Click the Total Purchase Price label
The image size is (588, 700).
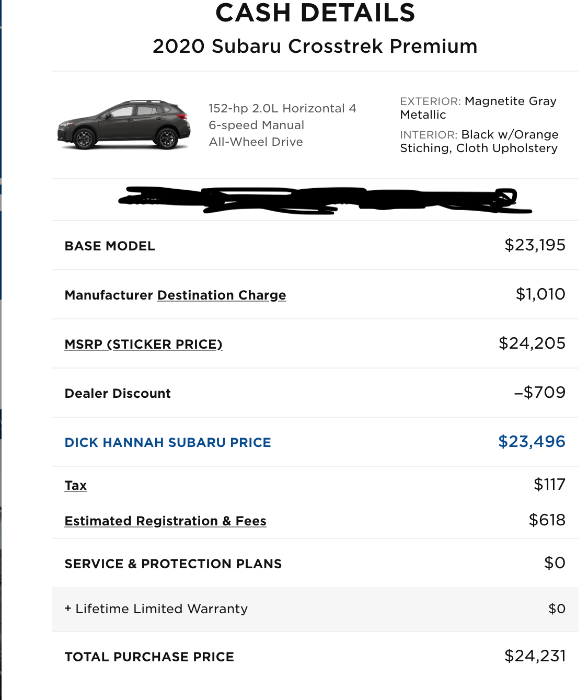tap(149, 657)
